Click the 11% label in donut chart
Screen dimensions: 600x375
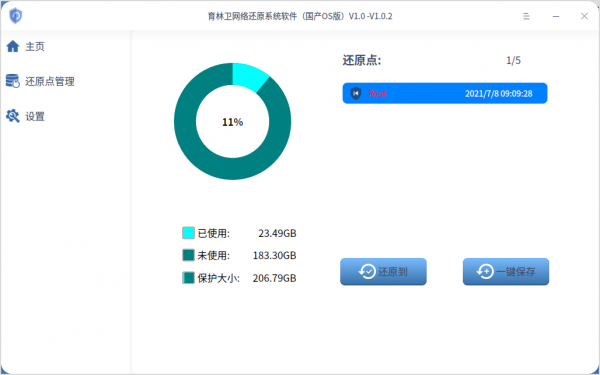pos(232,122)
